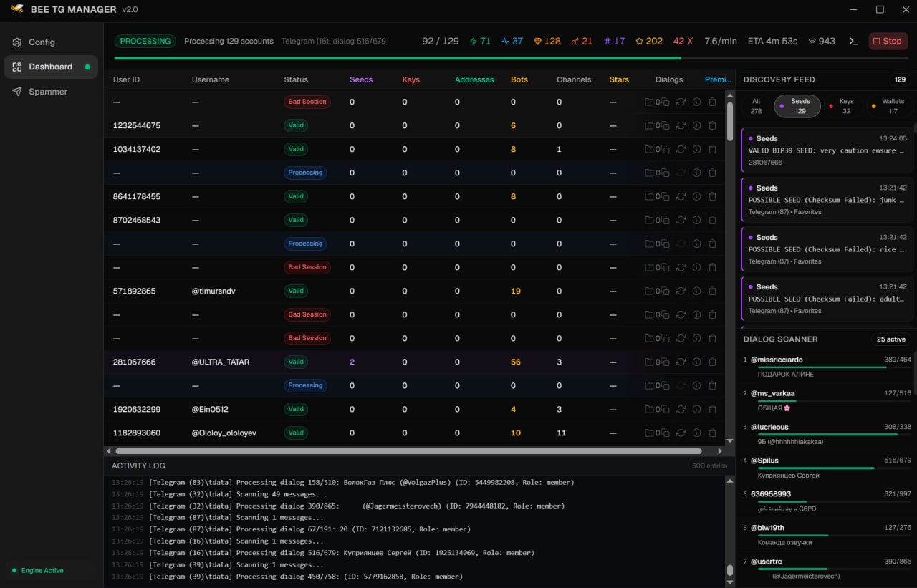Open the dialogs folder icon for user 1232544675
Screen dimensions: 917x588
pyautogui.click(x=649, y=125)
